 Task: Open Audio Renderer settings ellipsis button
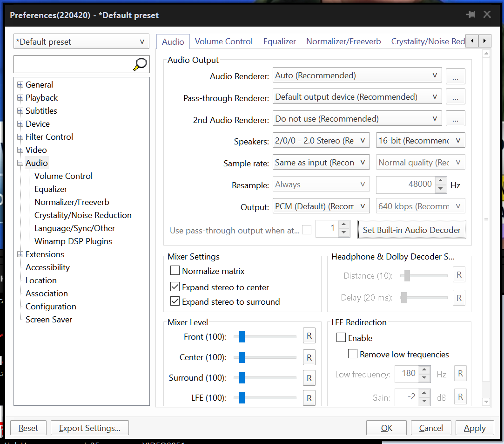456,76
